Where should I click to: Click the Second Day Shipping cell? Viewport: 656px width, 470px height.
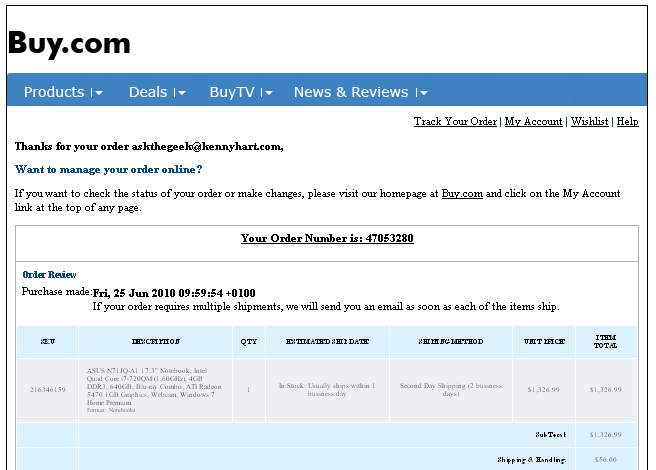[x=451, y=390]
